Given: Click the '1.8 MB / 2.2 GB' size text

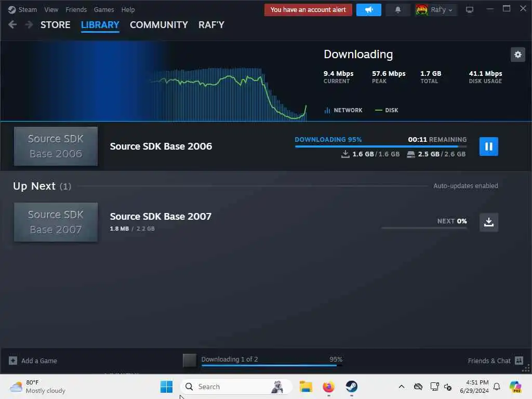Looking at the screenshot, I should point(132,229).
